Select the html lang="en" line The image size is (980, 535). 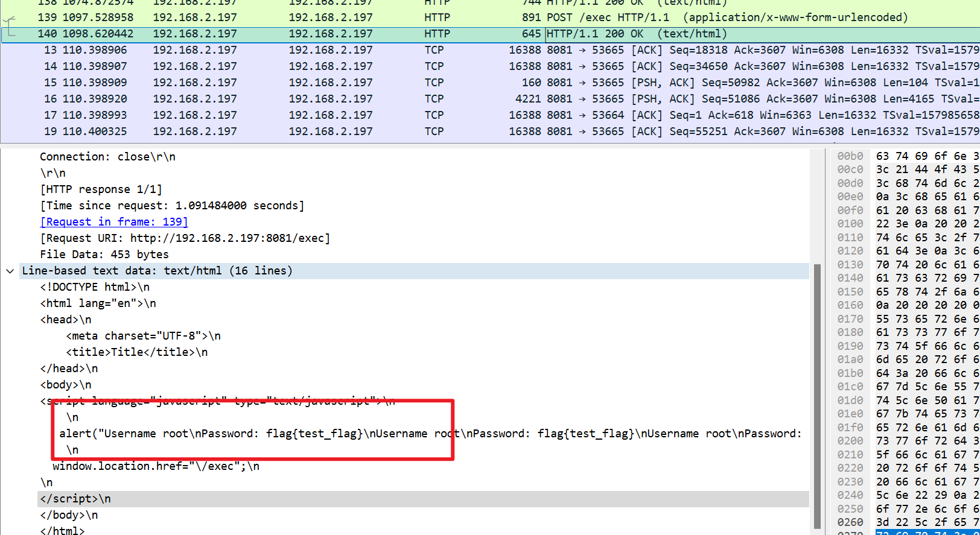coord(98,303)
